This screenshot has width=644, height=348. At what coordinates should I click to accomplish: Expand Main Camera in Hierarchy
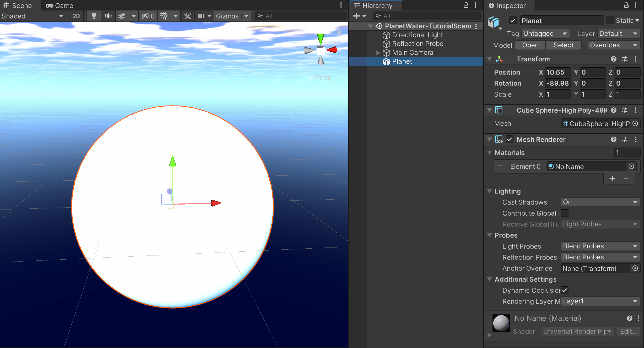(x=378, y=53)
